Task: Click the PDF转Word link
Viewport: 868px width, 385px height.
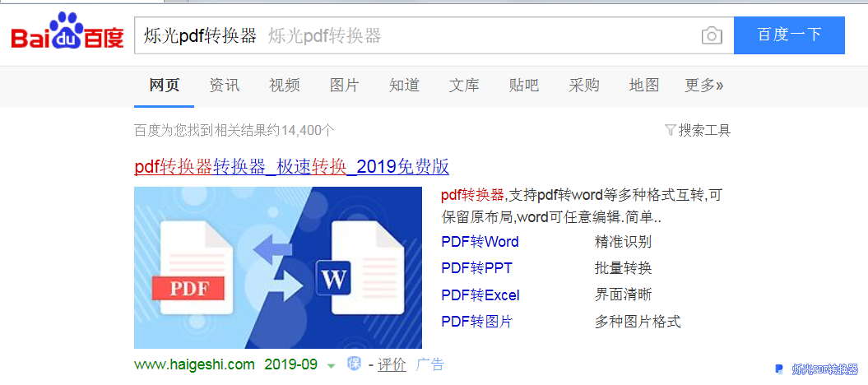Action: [x=480, y=242]
